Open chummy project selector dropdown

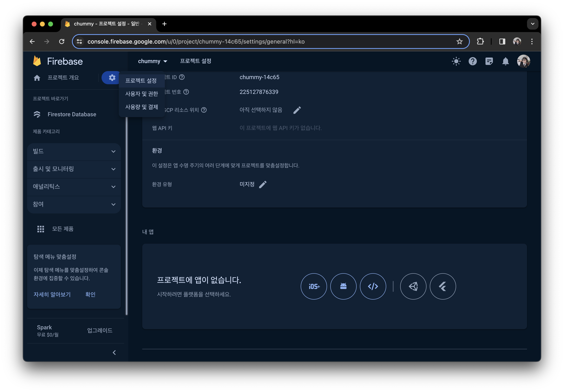pos(153,61)
